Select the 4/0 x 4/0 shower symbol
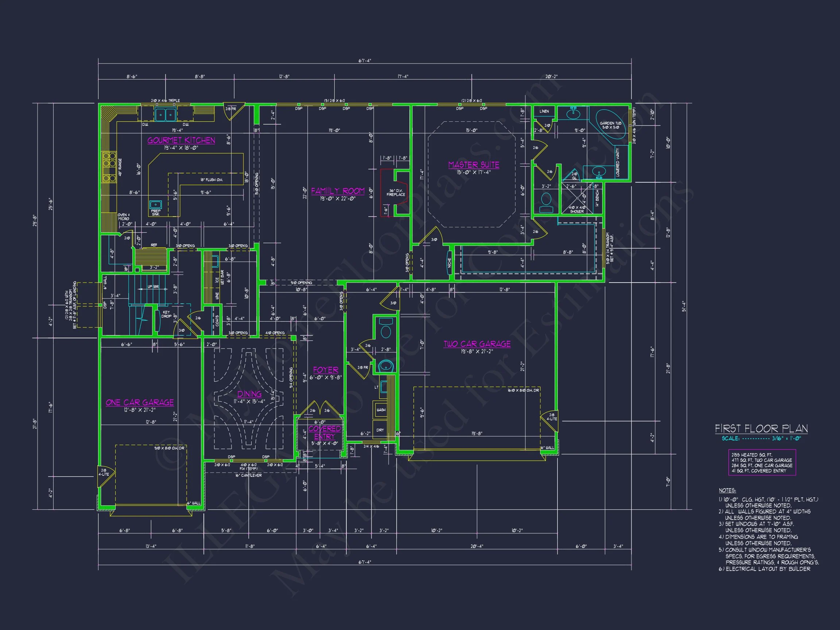This screenshot has width=840, height=630. click(577, 198)
